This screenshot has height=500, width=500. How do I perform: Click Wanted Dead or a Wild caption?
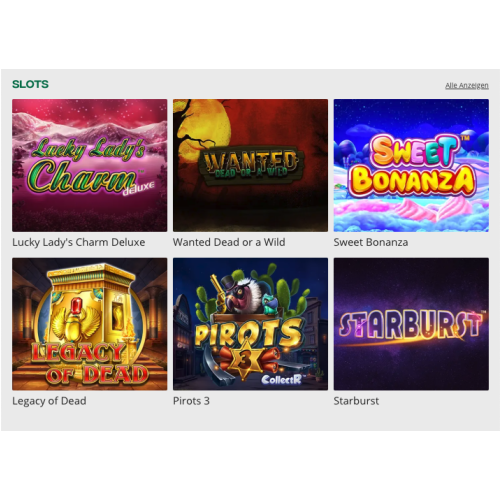[x=229, y=242]
